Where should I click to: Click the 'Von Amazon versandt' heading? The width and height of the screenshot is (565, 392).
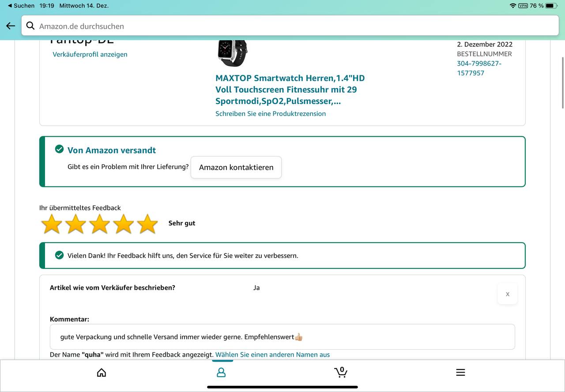112,150
